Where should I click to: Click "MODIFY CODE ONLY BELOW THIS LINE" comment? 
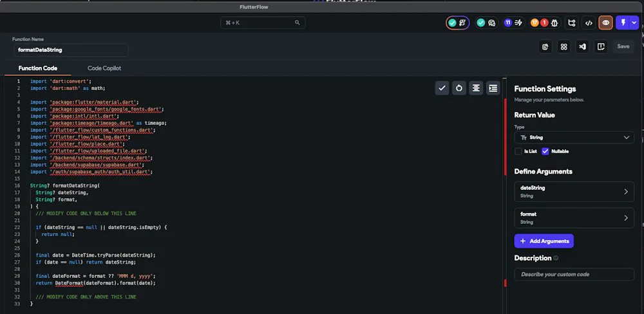(86, 214)
